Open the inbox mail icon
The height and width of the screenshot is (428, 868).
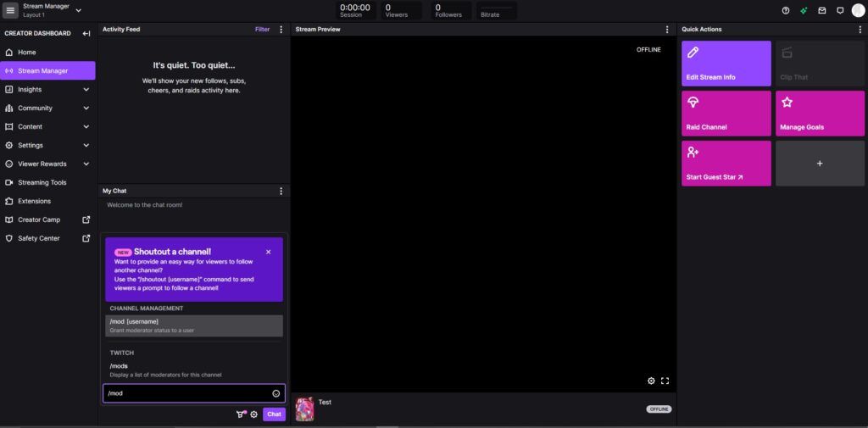coord(822,10)
